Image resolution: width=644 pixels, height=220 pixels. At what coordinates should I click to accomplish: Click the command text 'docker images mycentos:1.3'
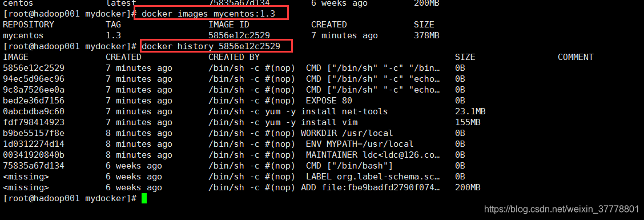208,14
